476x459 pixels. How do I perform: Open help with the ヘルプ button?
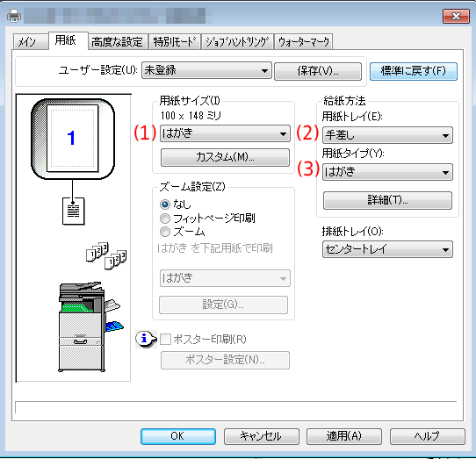coord(428,436)
